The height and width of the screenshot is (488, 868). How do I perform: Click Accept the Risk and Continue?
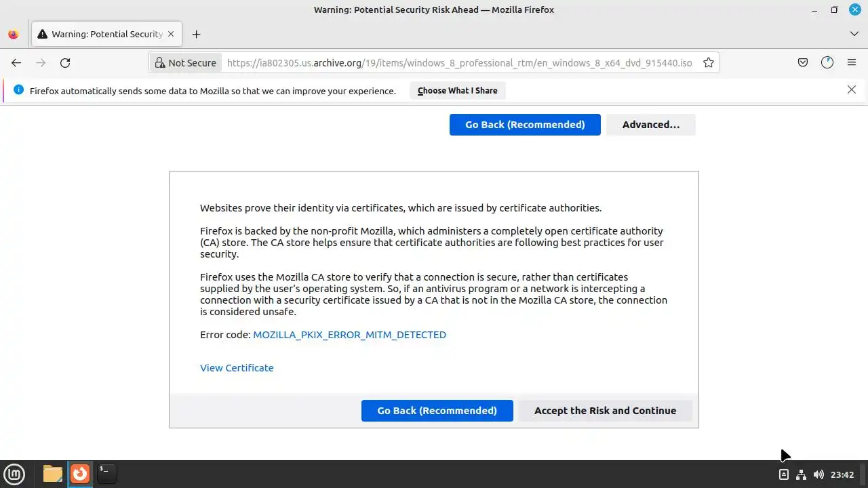pyautogui.click(x=605, y=411)
